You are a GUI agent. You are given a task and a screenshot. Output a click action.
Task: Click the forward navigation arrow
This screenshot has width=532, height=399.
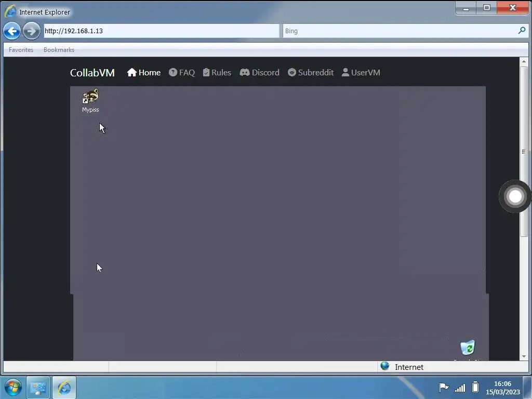[31, 31]
